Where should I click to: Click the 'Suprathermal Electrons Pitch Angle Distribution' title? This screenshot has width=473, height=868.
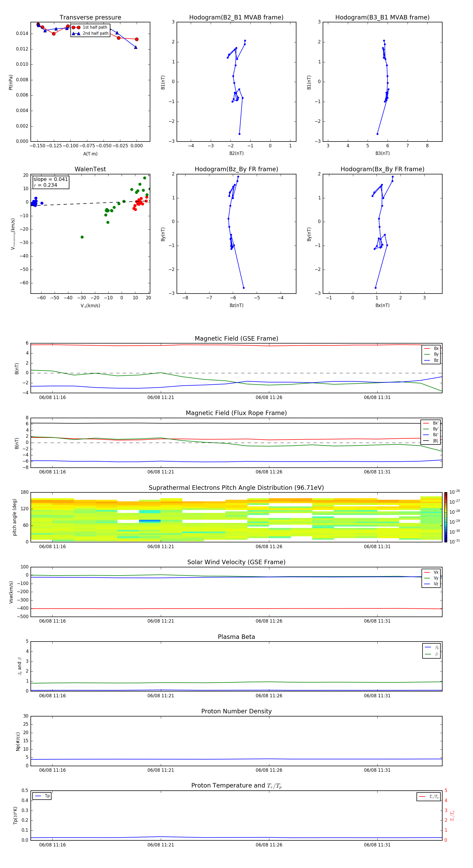tap(236, 488)
